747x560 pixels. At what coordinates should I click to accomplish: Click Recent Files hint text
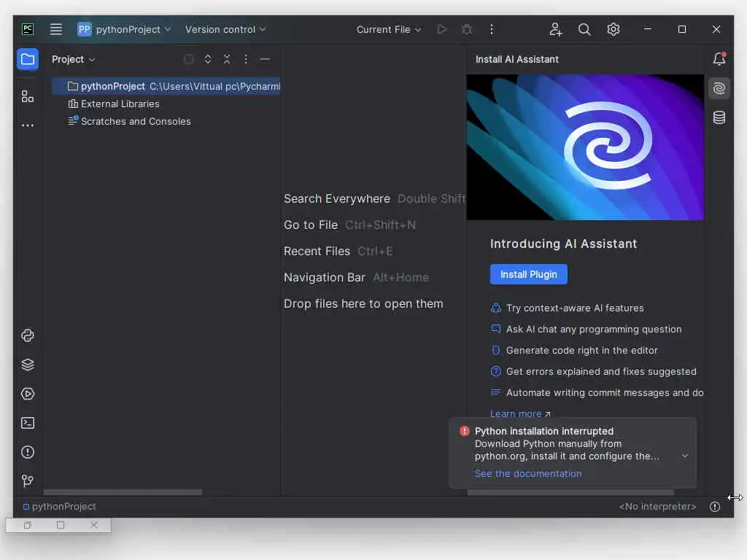317,251
